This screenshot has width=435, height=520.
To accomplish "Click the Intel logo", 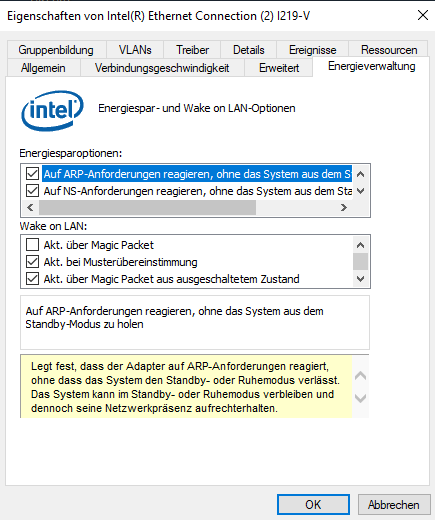I will (x=52, y=110).
